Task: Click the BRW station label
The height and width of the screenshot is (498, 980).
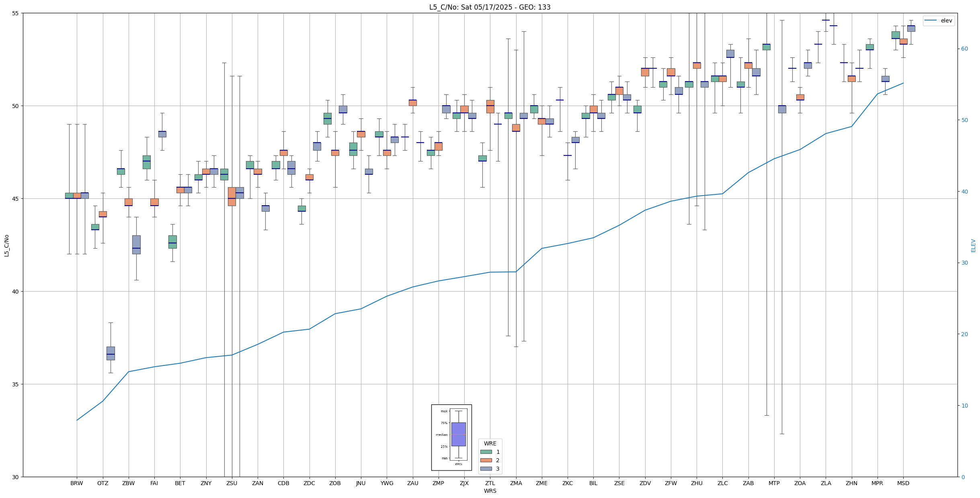Action: coord(76,483)
